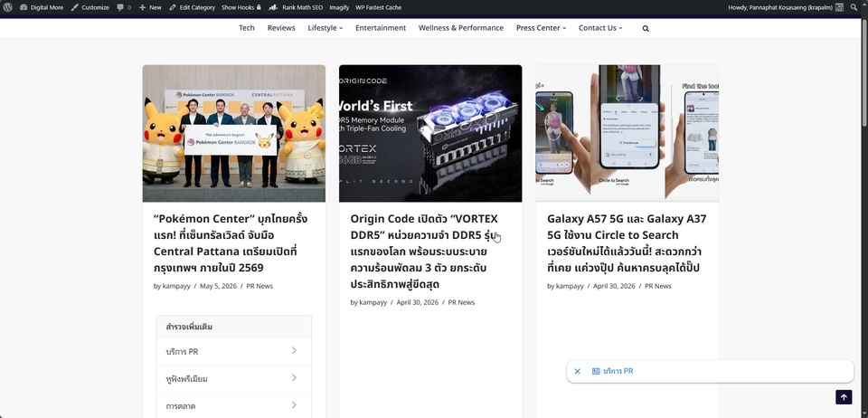The image size is (868, 418).
Task: Open author kampayy on the Pokémon post
Action: tap(176, 286)
